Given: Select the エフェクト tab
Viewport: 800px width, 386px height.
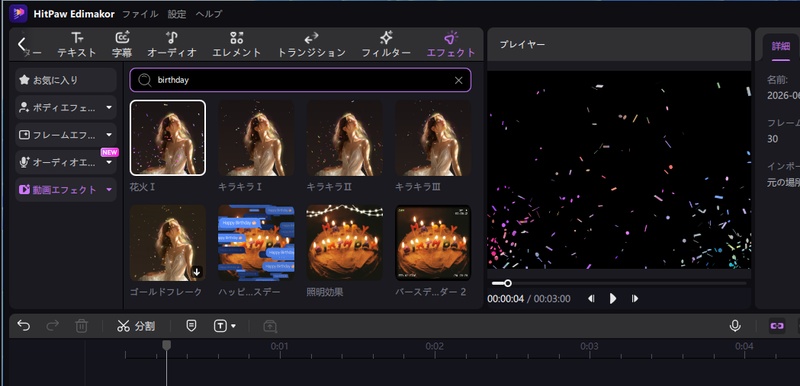Looking at the screenshot, I should tap(451, 44).
